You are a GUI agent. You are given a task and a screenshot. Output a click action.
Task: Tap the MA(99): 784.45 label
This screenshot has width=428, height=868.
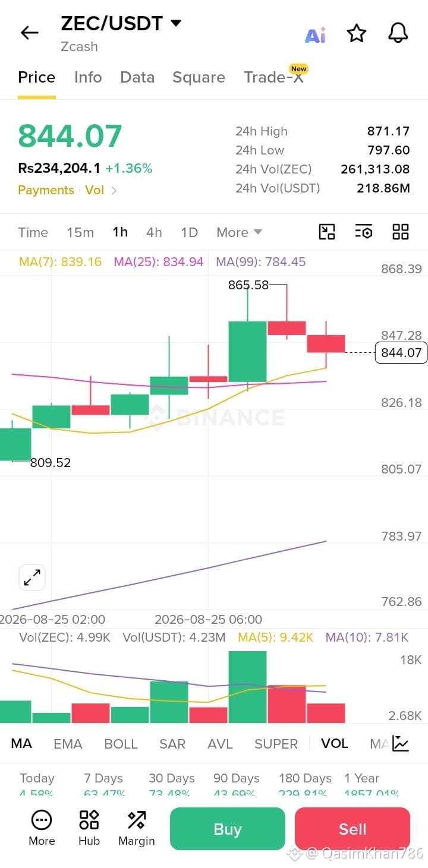261,261
